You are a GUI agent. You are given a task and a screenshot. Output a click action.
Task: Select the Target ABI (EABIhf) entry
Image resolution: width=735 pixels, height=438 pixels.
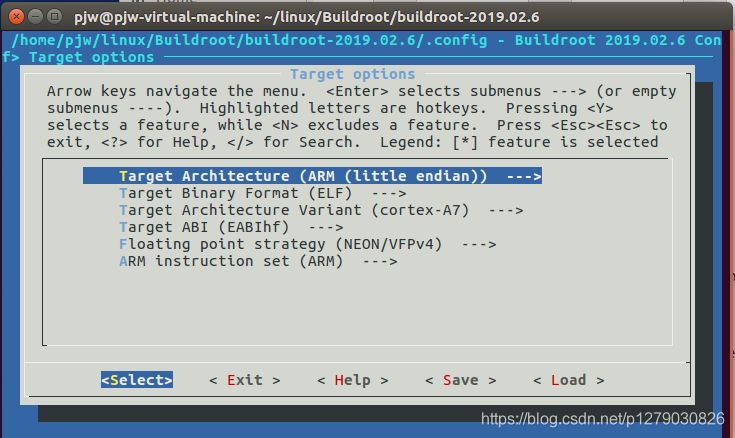[x=231, y=227]
